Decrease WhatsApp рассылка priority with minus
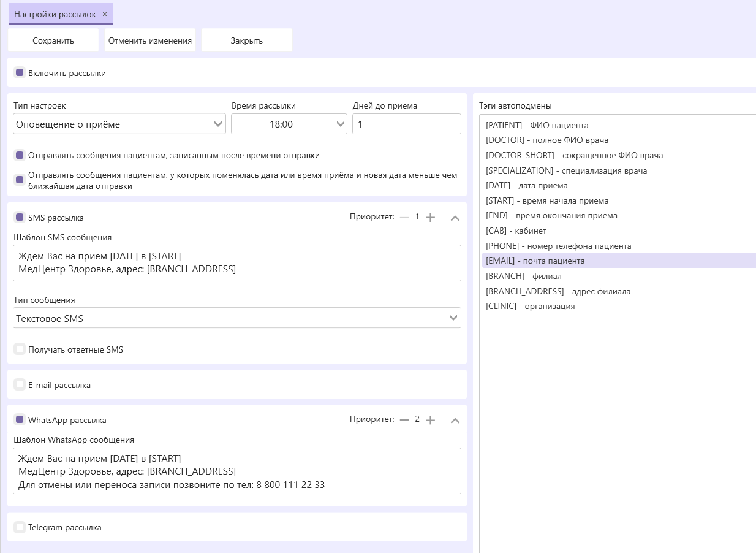The height and width of the screenshot is (553, 756). click(404, 420)
